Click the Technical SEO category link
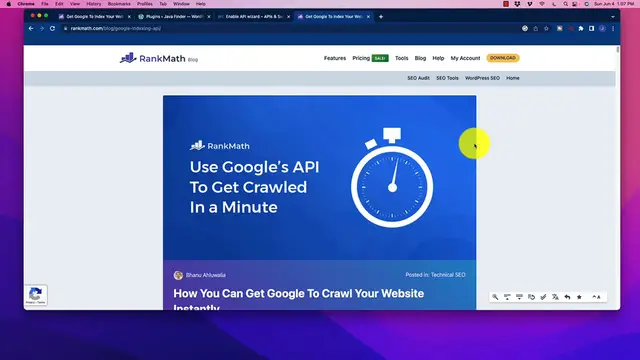Screen dimensions: 640x360 [x=448, y=275]
